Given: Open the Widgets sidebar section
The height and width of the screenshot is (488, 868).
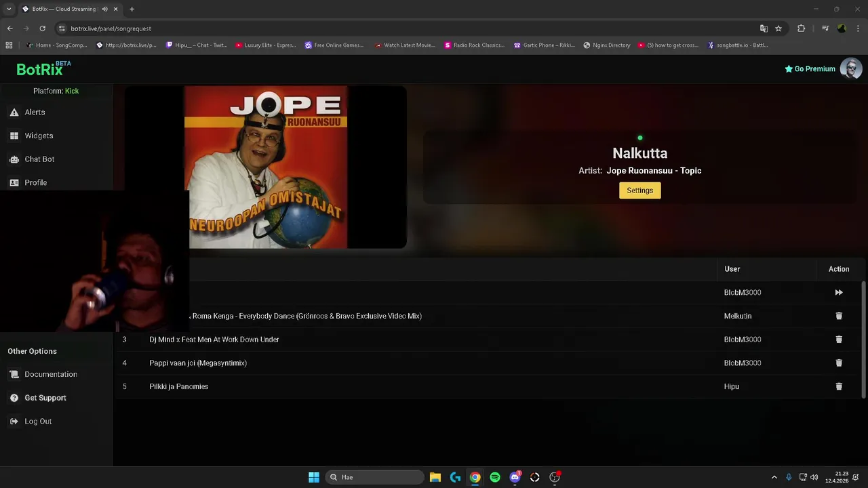Looking at the screenshot, I should click(39, 136).
